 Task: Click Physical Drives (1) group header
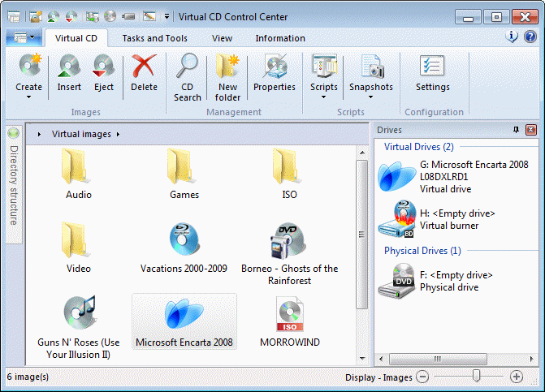422,251
